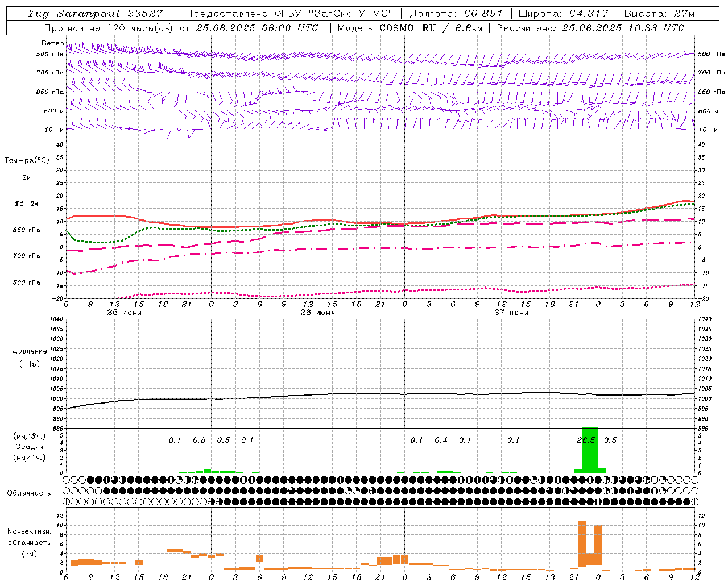Click the '(мм/1ч.)' precipitation unit label

30,458
